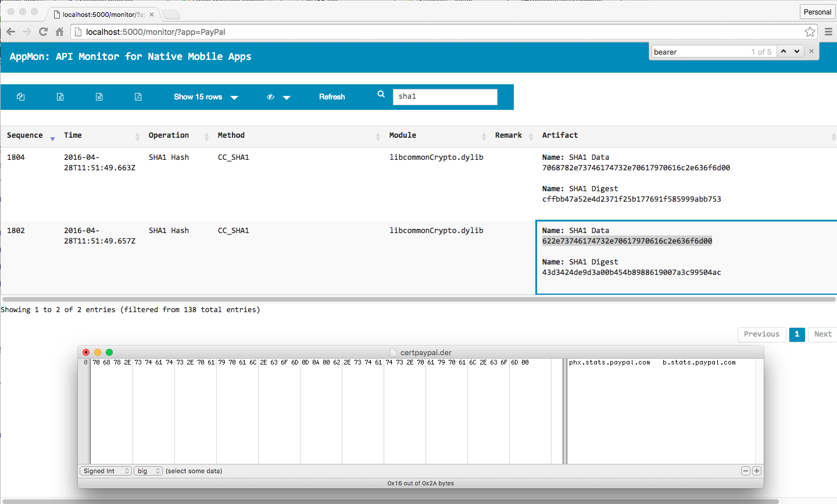Open the Chrome hamburger menu
The image size is (837, 504).
coord(829,31)
